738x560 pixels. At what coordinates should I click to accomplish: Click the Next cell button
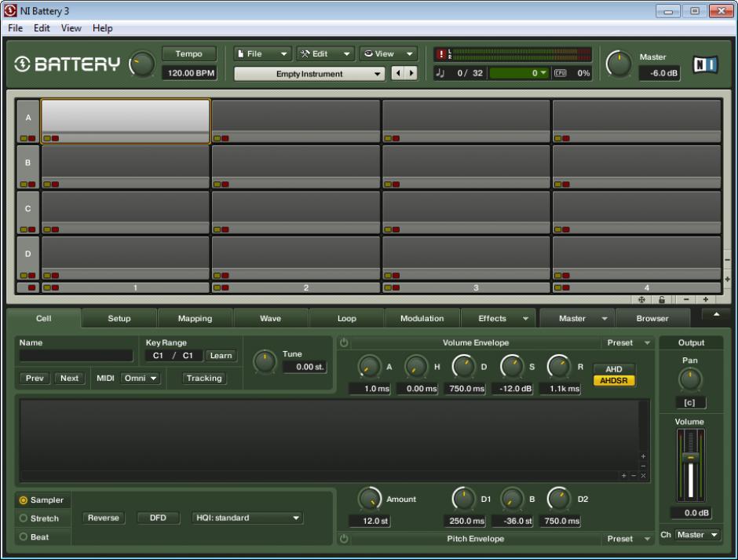tap(69, 379)
